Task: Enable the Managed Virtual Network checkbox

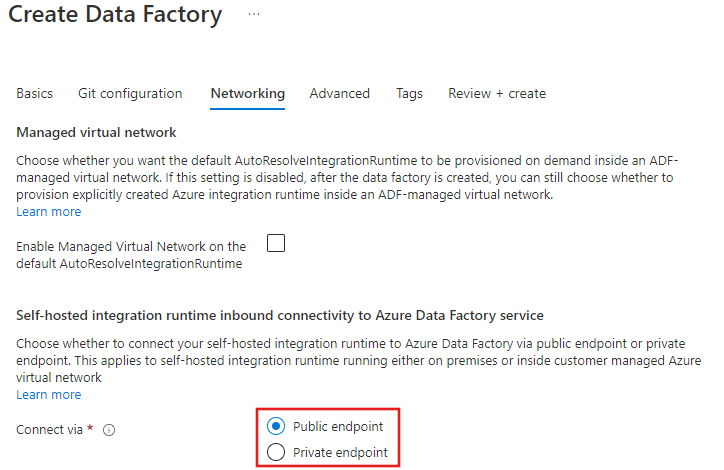Action: 276,242
